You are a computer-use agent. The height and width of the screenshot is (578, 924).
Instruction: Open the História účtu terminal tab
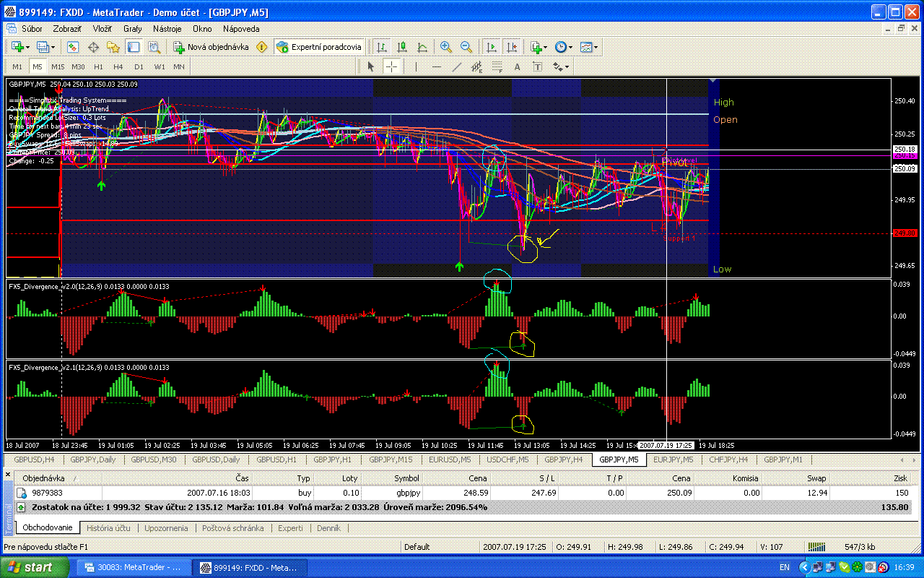(108, 528)
